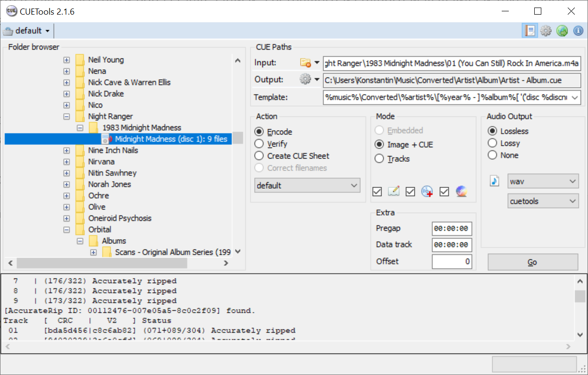588x375 pixels.
Task: Collapse the Night Ranger folder
Action: (66, 117)
